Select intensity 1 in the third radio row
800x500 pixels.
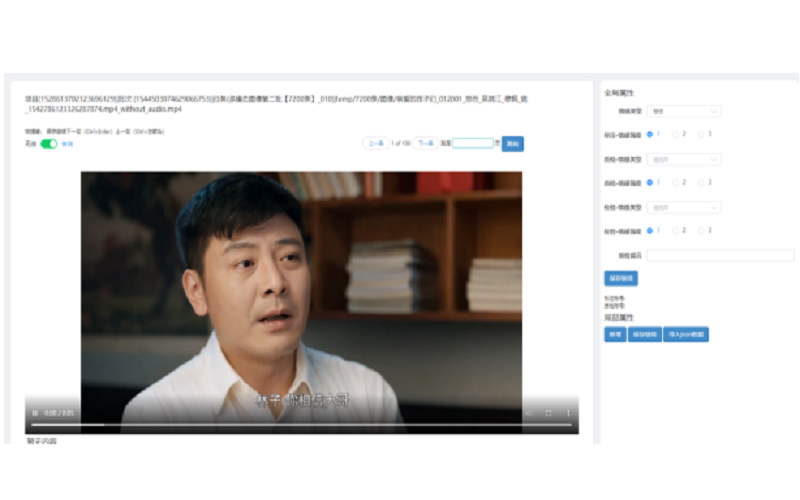point(651,230)
